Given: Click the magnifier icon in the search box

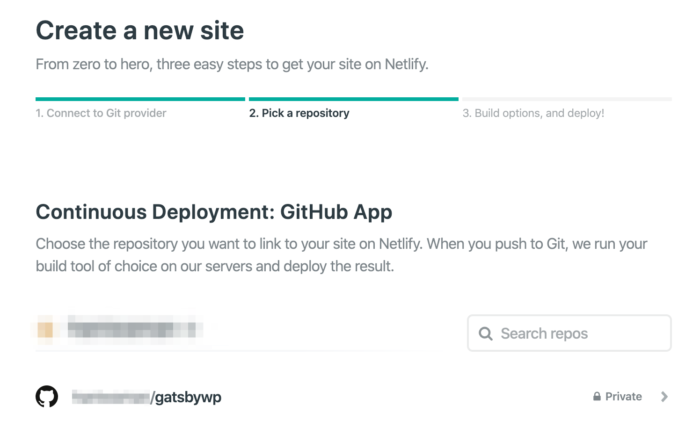Looking at the screenshot, I should 486,333.
